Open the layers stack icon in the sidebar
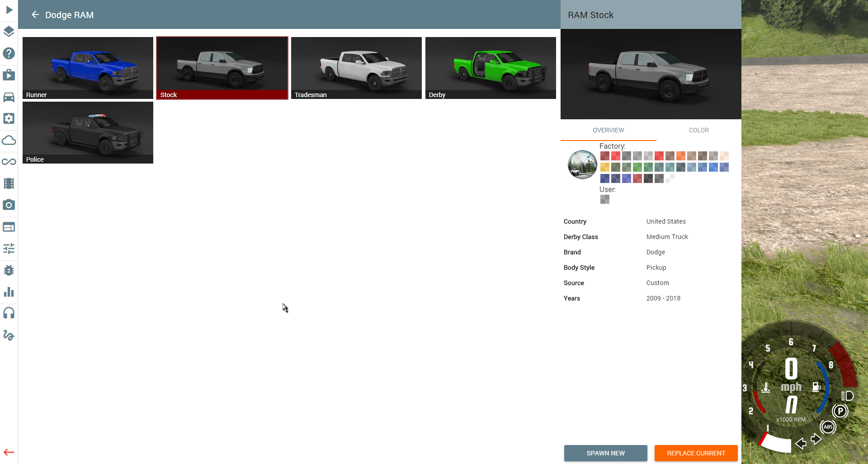868x464 pixels. tap(9, 32)
